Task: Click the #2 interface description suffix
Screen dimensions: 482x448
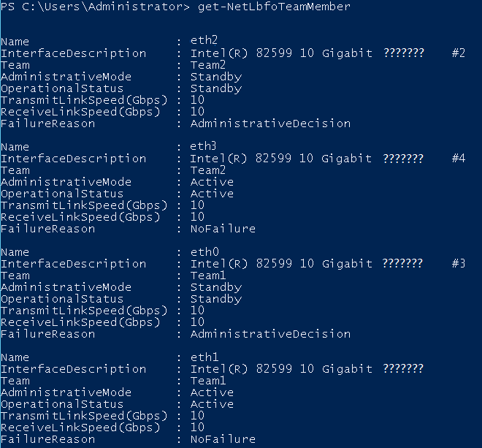Action: click(x=459, y=53)
